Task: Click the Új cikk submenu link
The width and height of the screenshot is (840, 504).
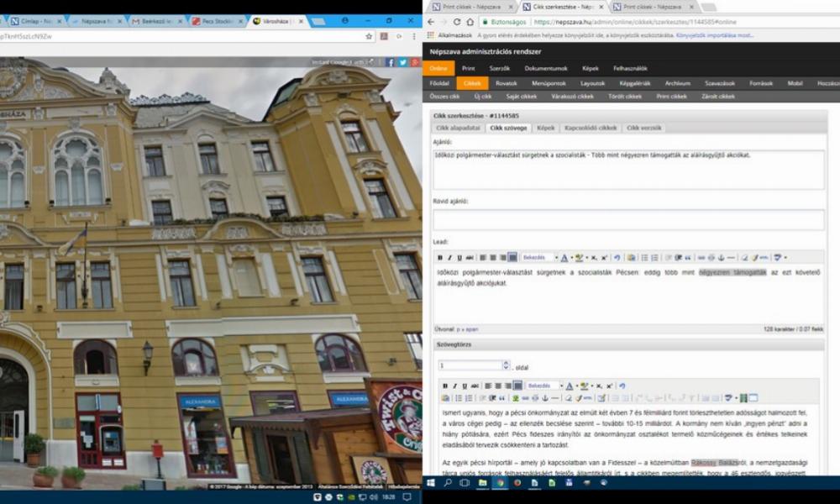Action: pos(482,97)
